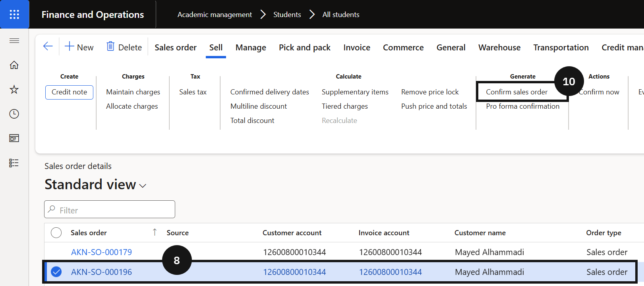Calculate Total discount

tap(252, 121)
